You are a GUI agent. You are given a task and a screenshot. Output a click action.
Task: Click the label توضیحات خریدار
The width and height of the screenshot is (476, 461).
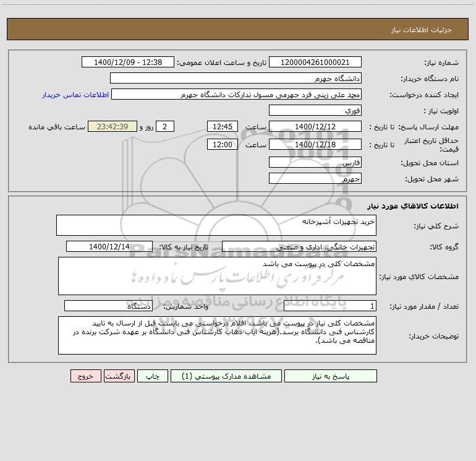pos(434,337)
